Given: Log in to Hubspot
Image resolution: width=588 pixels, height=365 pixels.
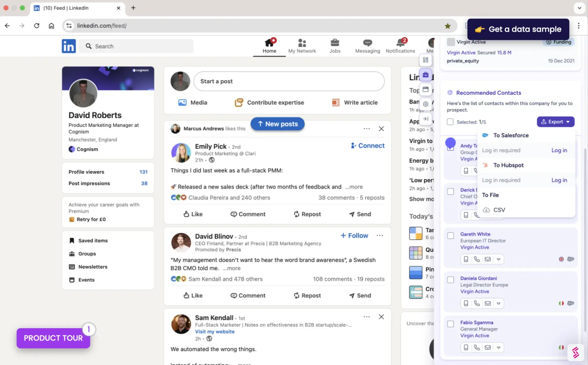Looking at the screenshot, I should [559, 180].
